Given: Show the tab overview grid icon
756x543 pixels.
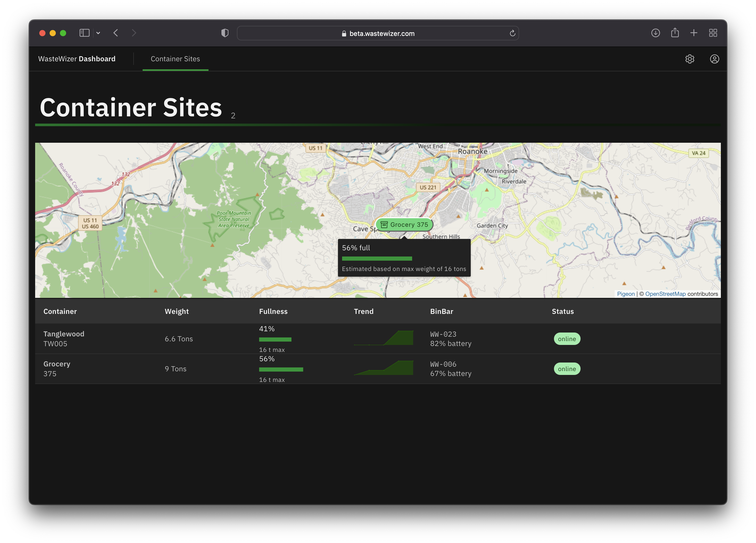Looking at the screenshot, I should coord(713,33).
